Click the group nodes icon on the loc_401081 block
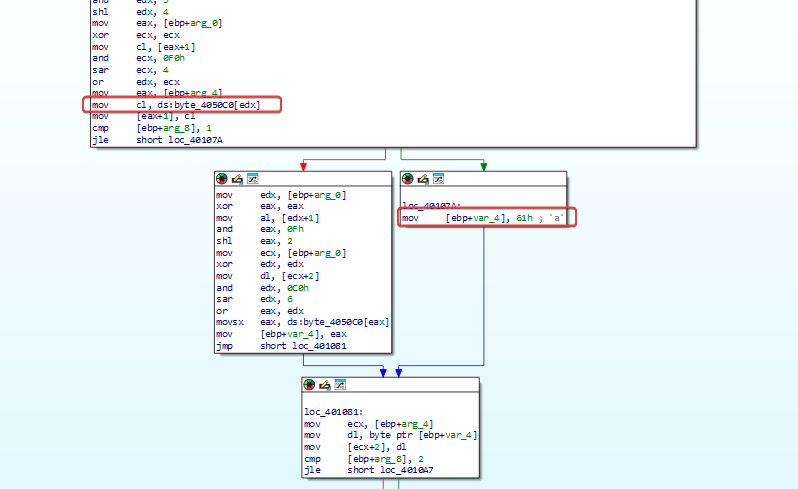This screenshot has width=798, height=489. pyautogui.click(x=340, y=385)
